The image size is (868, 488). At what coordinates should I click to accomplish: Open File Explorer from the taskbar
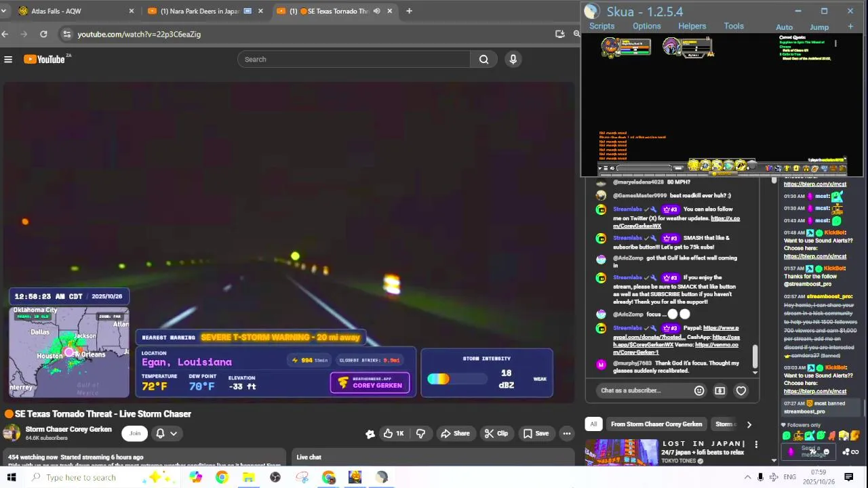[x=248, y=477]
